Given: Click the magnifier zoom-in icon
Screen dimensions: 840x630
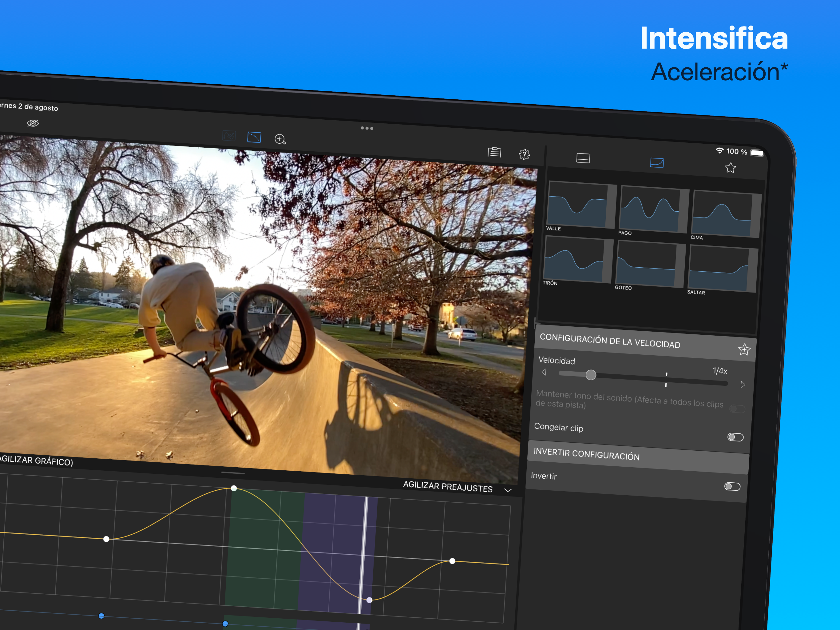Looking at the screenshot, I should tap(280, 139).
